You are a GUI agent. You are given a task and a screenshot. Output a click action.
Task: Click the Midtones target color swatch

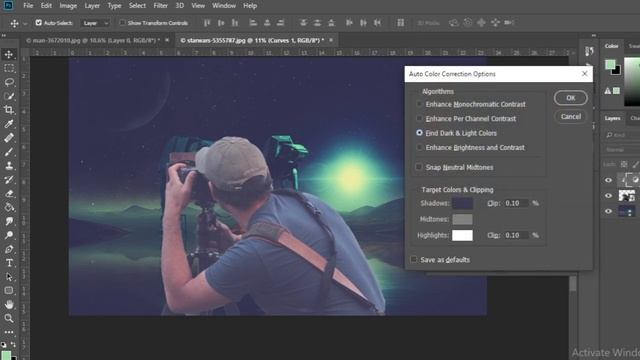(462, 219)
